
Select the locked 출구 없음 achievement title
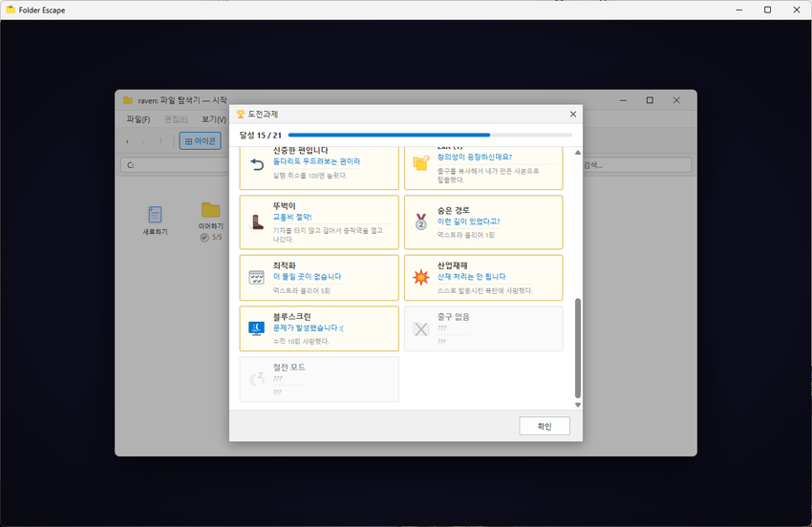(453, 316)
